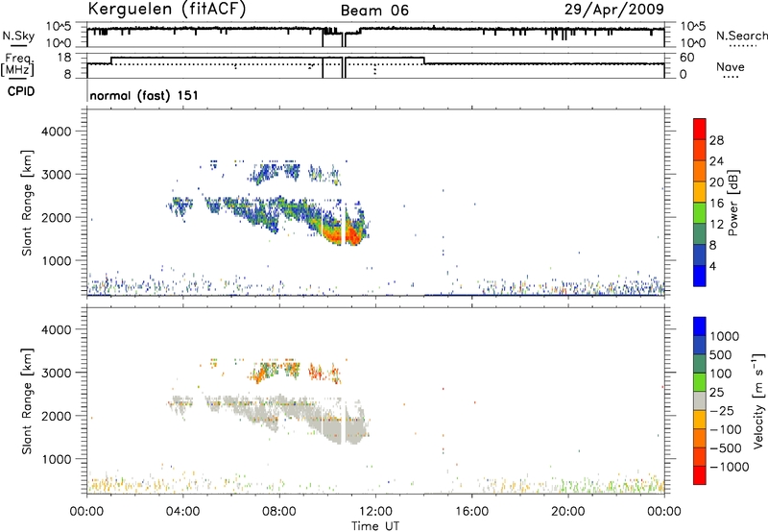Screen dimensions: 768x532
Task: Click the date '29/Apr/2009'
Action: click(614, 9)
